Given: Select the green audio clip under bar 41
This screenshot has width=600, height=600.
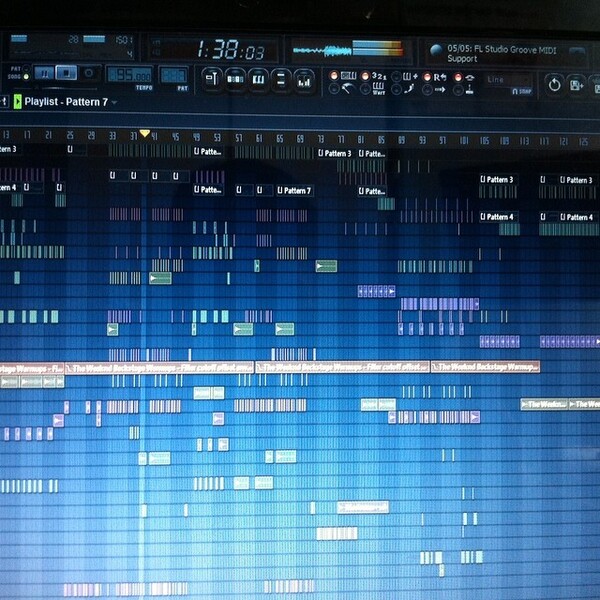Looking at the screenshot, I should tap(160, 278).
